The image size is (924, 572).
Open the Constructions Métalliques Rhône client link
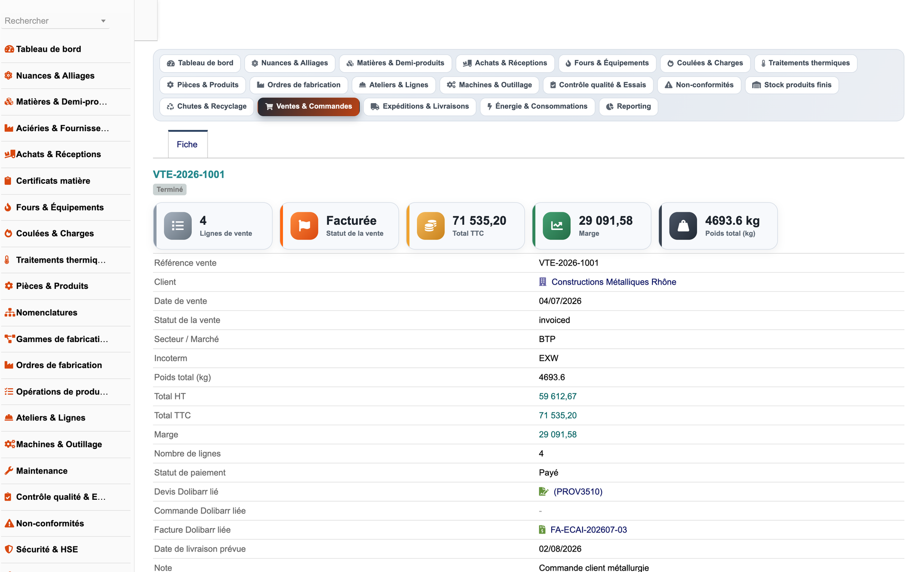click(613, 282)
